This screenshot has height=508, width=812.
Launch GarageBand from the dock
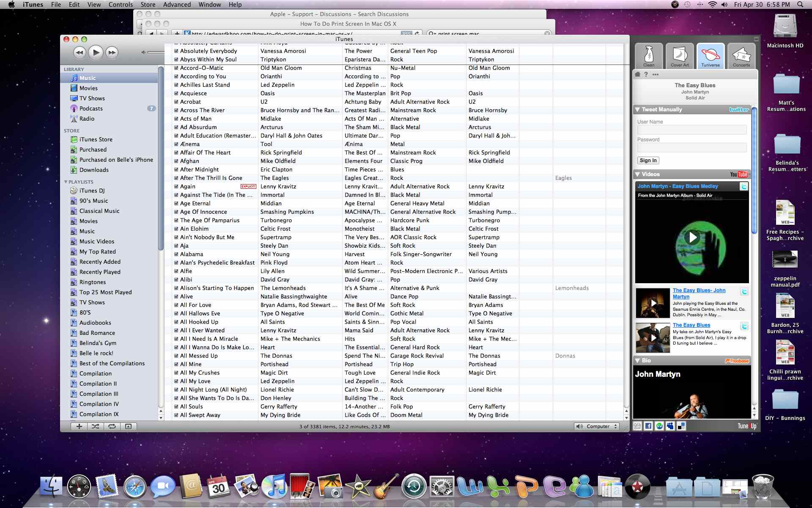[386, 486]
